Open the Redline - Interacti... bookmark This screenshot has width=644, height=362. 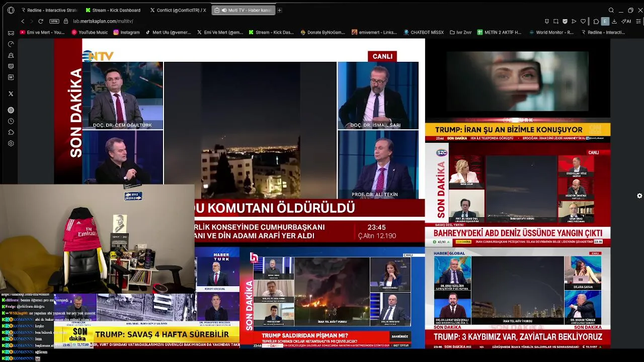point(603,32)
